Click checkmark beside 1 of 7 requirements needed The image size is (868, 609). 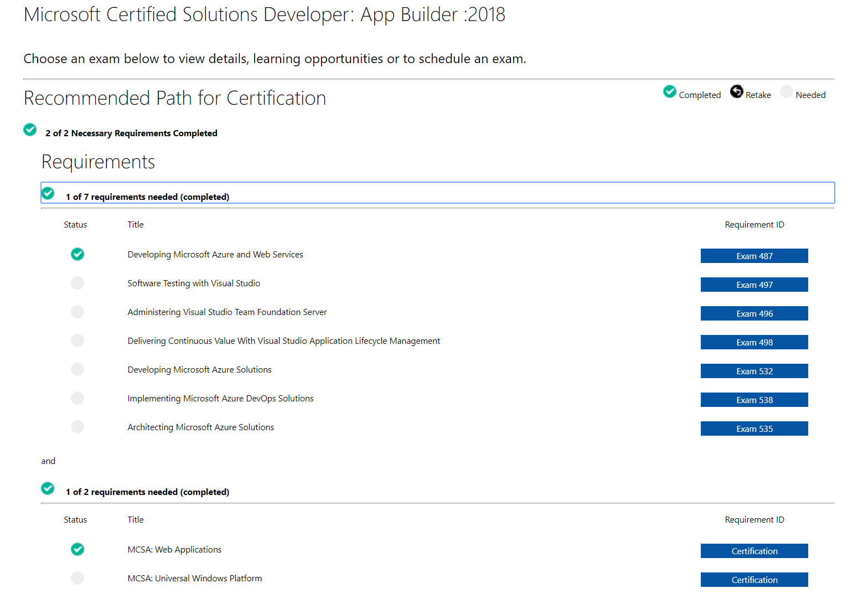coord(48,193)
